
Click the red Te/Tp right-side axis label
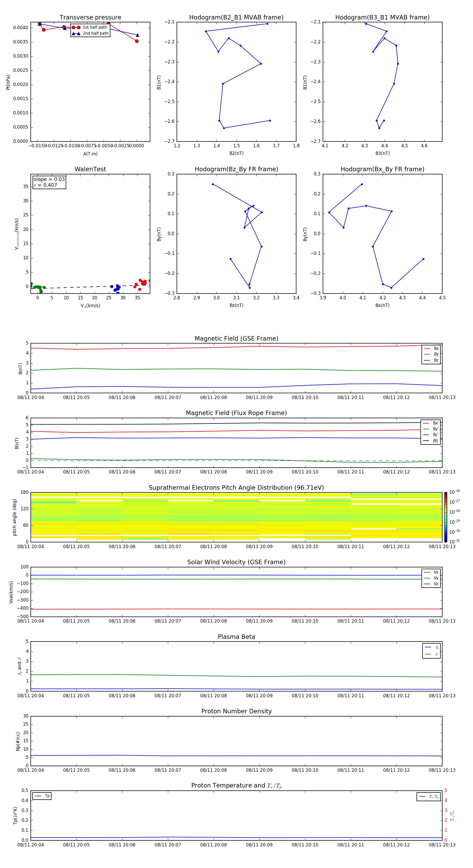pyautogui.click(x=452, y=816)
